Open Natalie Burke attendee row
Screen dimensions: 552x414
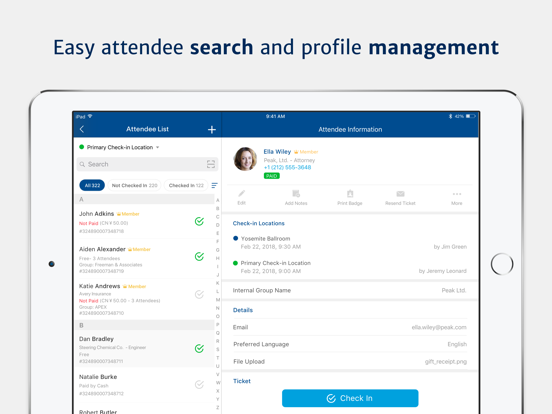[x=144, y=385]
